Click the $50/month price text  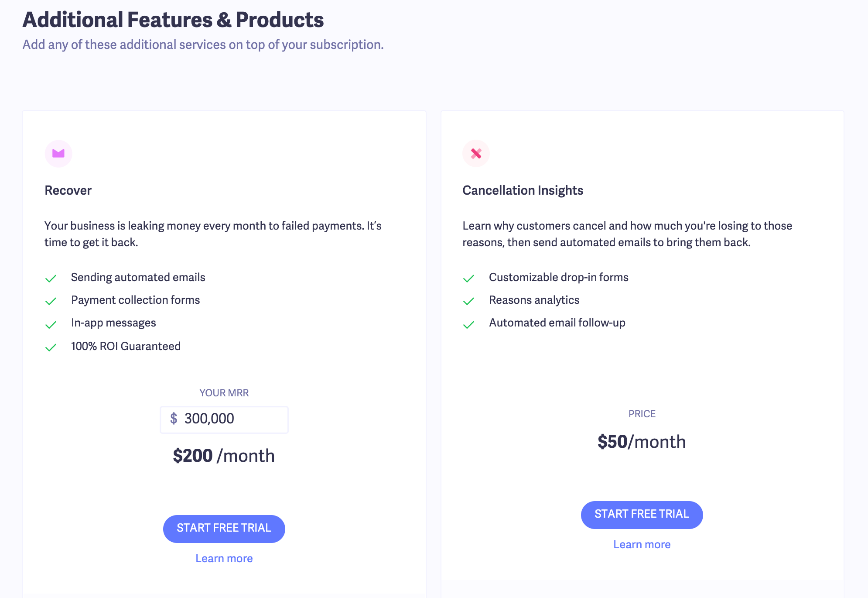pos(642,441)
